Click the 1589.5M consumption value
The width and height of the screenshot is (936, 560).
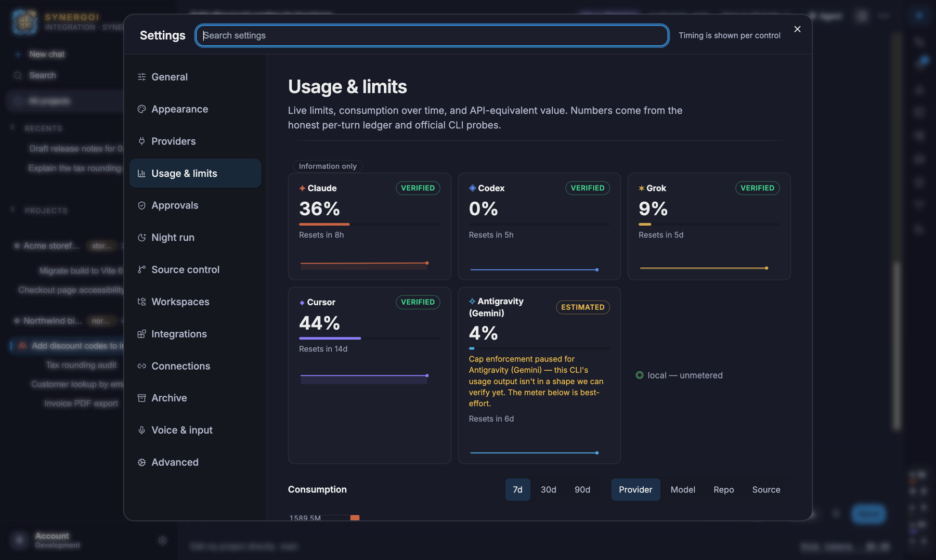point(305,518)
